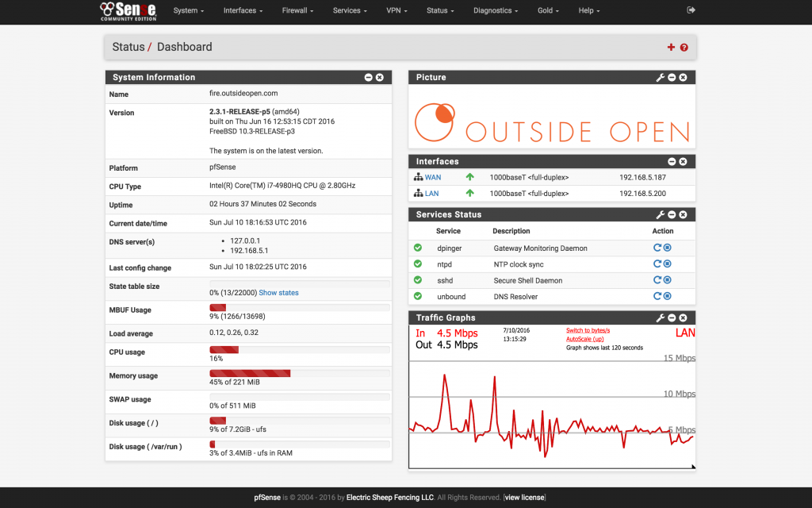
Task: Open the Status dropdown menu
Action: pyautogui.click(x=440, y=10)
